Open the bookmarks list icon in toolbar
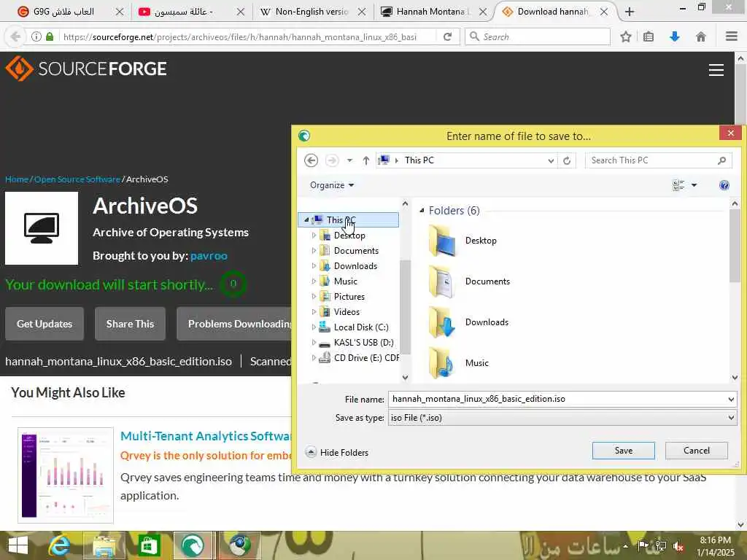747x560 pixels. pos(649,36)
